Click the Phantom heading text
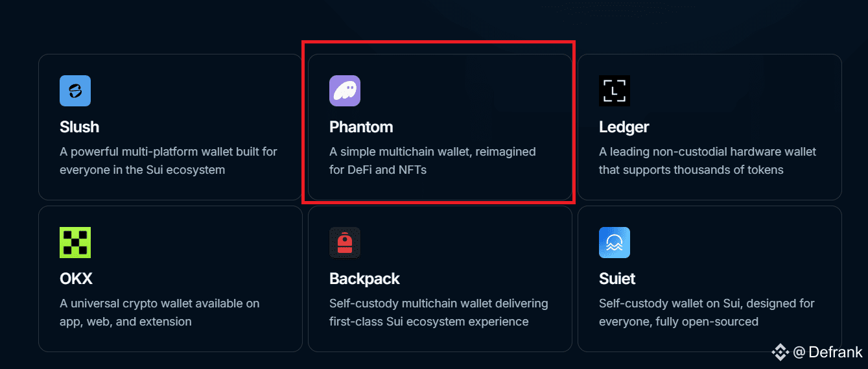This screenshot has height=369, width=868. coord(361,127)
